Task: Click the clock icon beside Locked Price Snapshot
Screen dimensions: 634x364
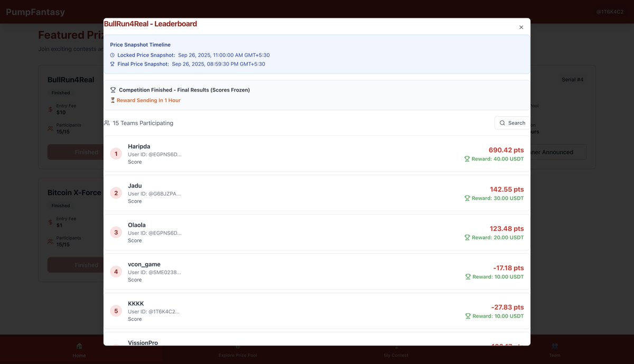Action: 112,55
